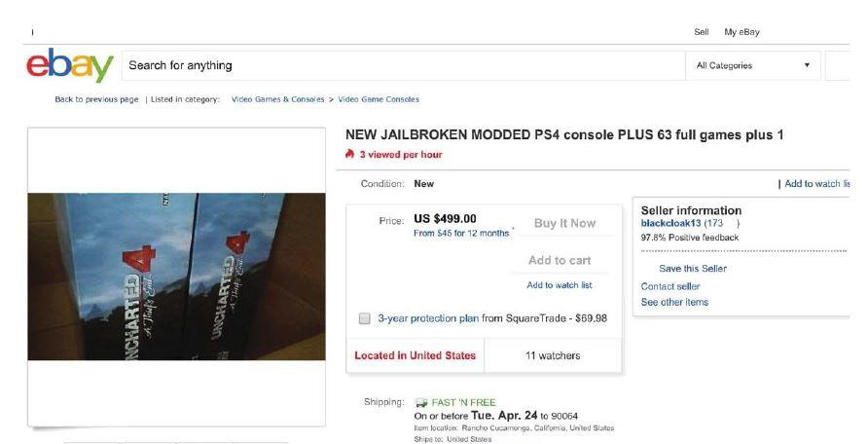Image resolution: width=868 pixels, height=444 pixels.
Task: Click the eBay logo
Action: point(70,65)
